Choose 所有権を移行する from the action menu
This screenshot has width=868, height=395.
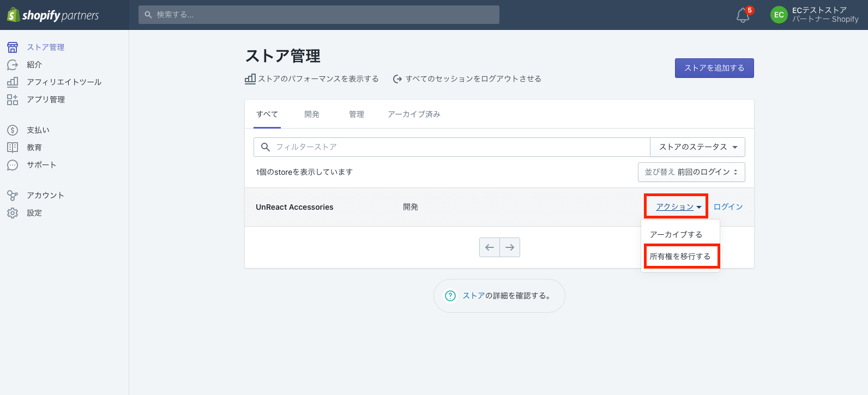pyautogui.click(x=680, y=256)
